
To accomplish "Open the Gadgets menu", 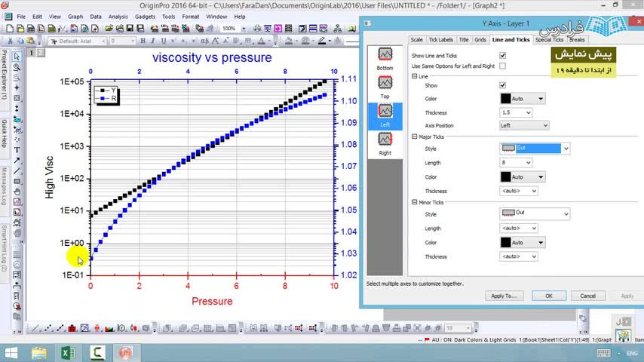I will coord(145,17).
